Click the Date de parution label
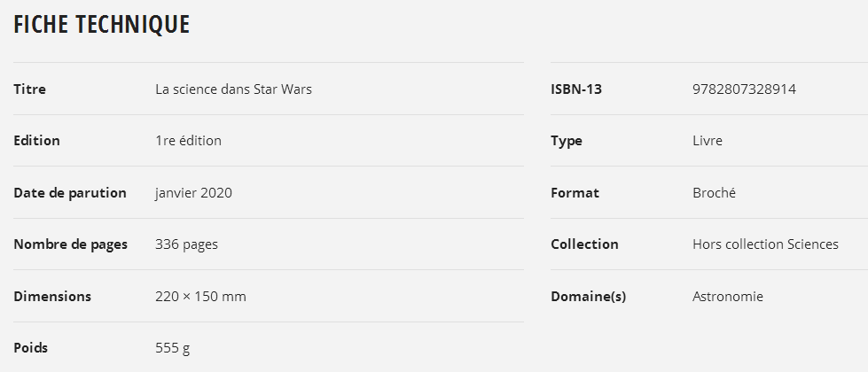The width and height of the screenshot is (868, 372). 70,193
